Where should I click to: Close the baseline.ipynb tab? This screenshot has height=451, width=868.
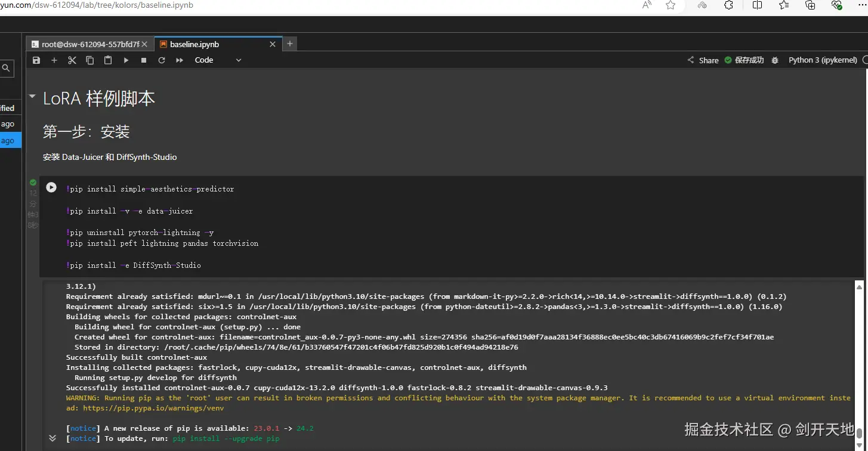273,44
